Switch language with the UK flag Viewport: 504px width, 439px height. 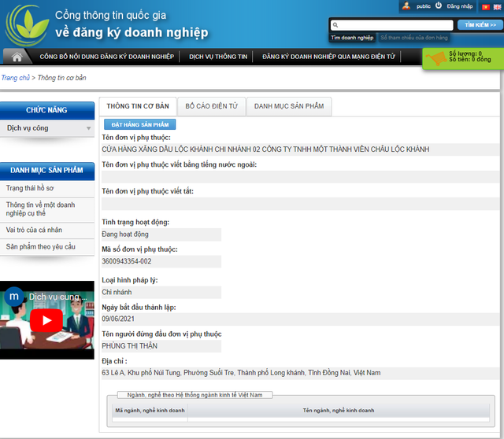click(497, 6)
